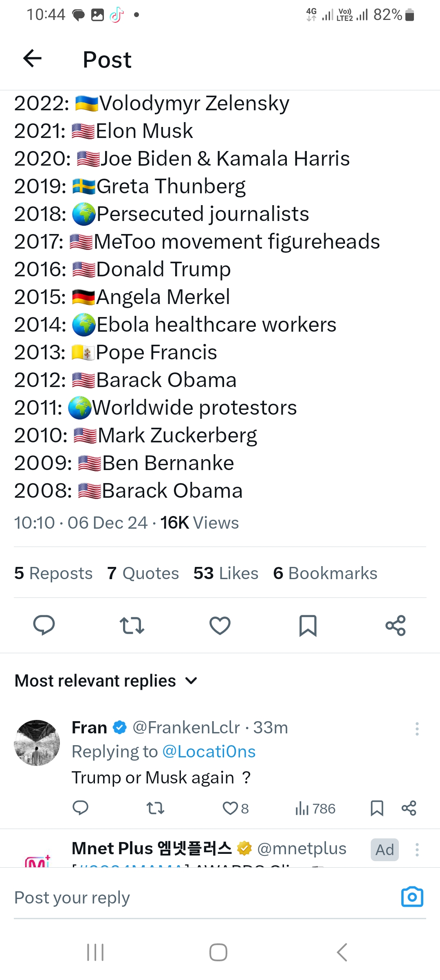The width and height of the screenshot is (440, 980).
Task: Tap the back arrow in Post header
Action: click(33, 59)
